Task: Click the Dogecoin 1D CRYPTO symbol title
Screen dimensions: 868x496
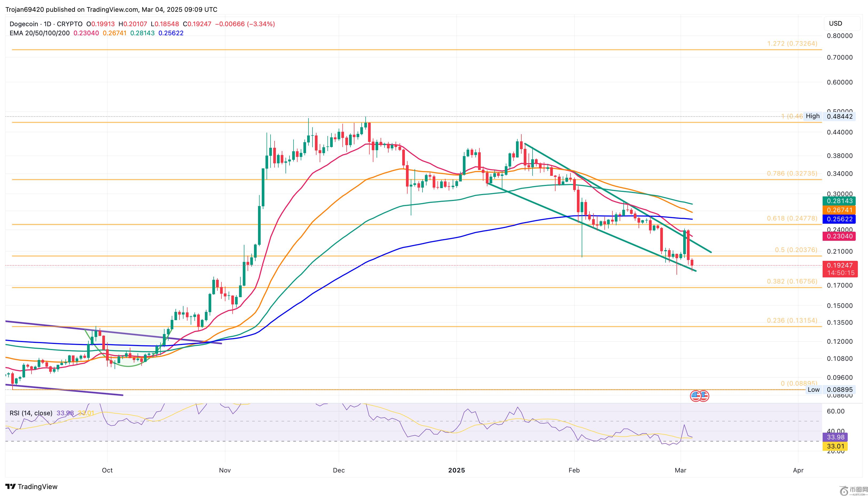Action: [x=46, y=24]
